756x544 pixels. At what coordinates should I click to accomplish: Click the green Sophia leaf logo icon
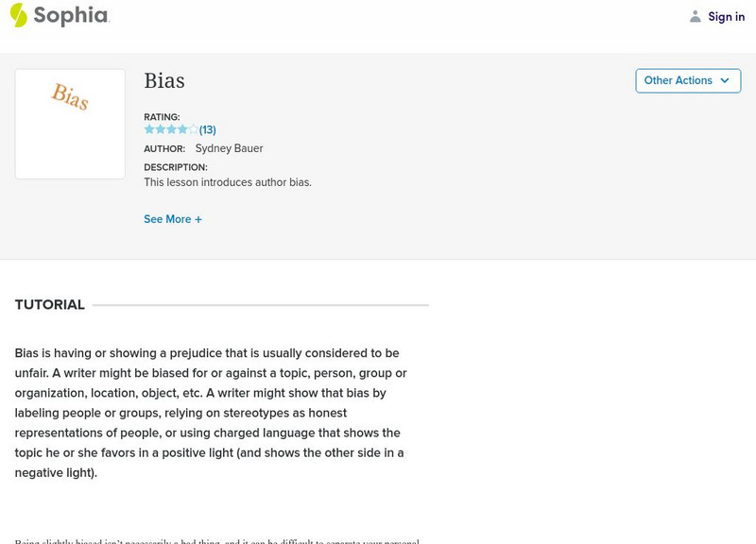click(x=18, y=15)
